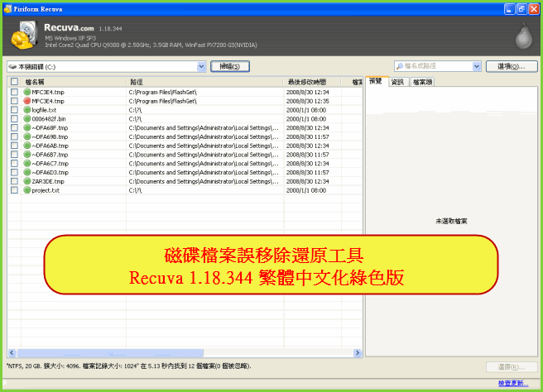
Task: Click the red status icon of MFC3E4.tmp
Action: (26, 101)
